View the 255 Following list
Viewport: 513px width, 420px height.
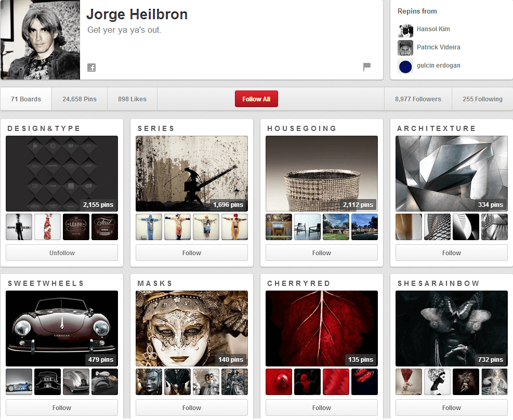(x=482, y=99)
